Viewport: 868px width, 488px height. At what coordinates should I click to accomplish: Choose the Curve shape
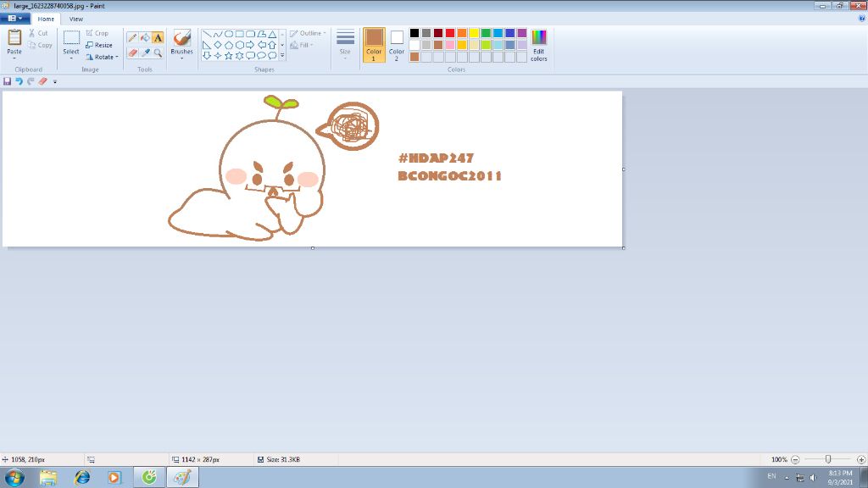point(218,34)
